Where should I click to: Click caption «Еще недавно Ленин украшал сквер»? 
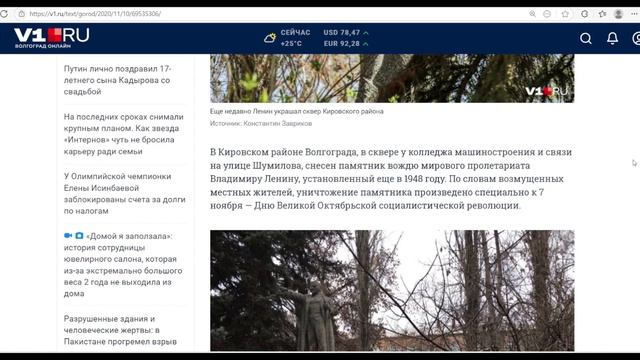click(297, 111)
